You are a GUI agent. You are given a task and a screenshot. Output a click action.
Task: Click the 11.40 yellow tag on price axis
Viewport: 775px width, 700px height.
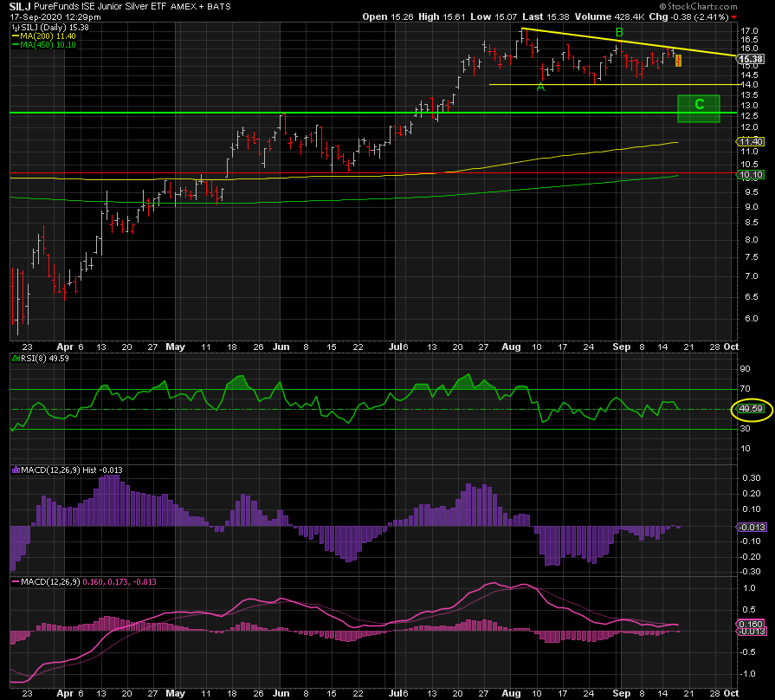click(x=752, y=142)
